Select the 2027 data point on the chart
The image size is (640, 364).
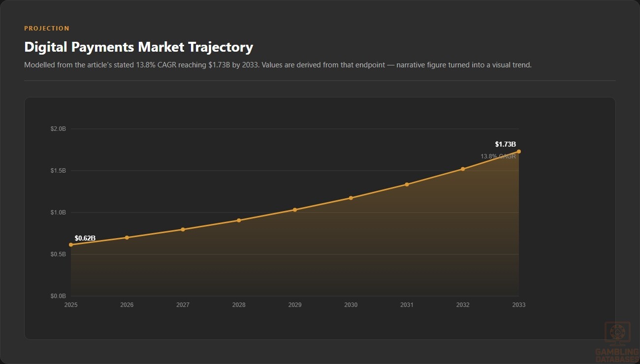tap(183, 229)
